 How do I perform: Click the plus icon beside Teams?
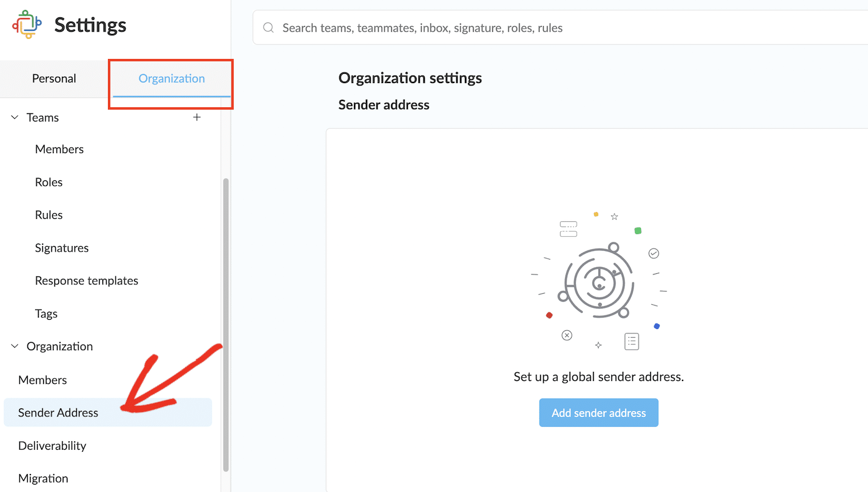(197, 116)
